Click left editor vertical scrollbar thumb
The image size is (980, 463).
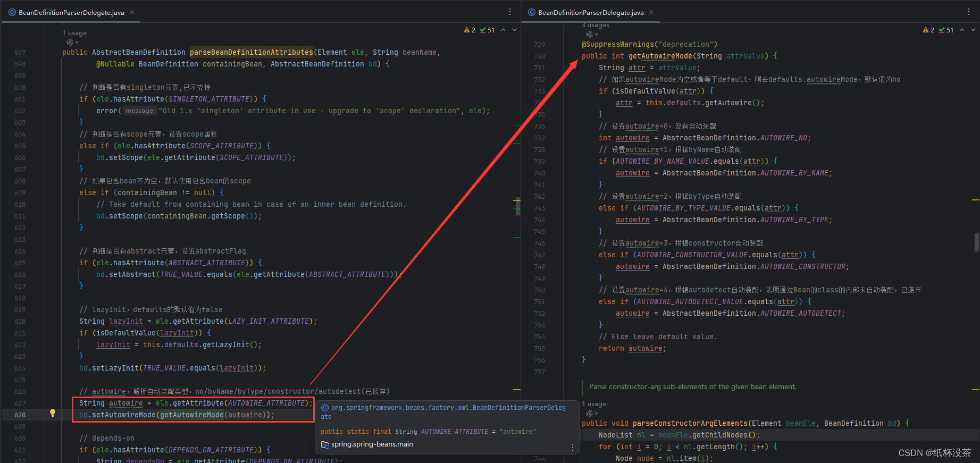tap(518, 206)
